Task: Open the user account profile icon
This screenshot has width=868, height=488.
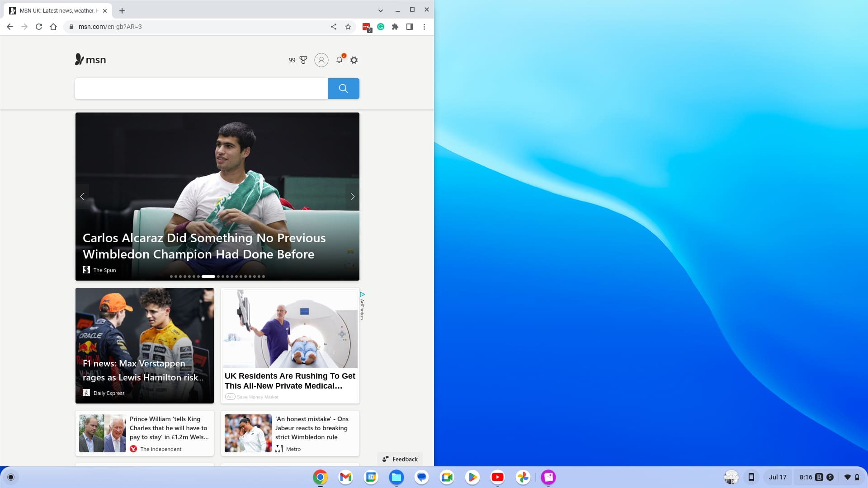Action: tap(321, 60)
